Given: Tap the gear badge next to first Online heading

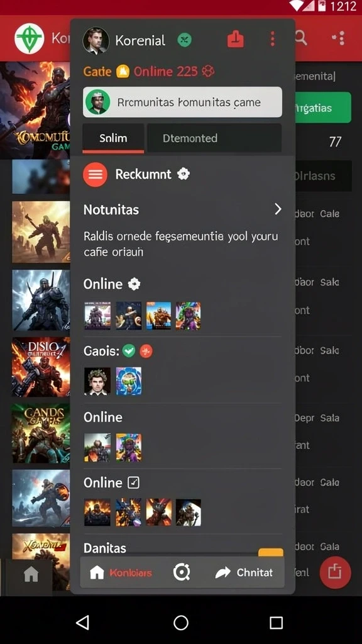Looking at the screenshot, I should (x=134, y=284).
